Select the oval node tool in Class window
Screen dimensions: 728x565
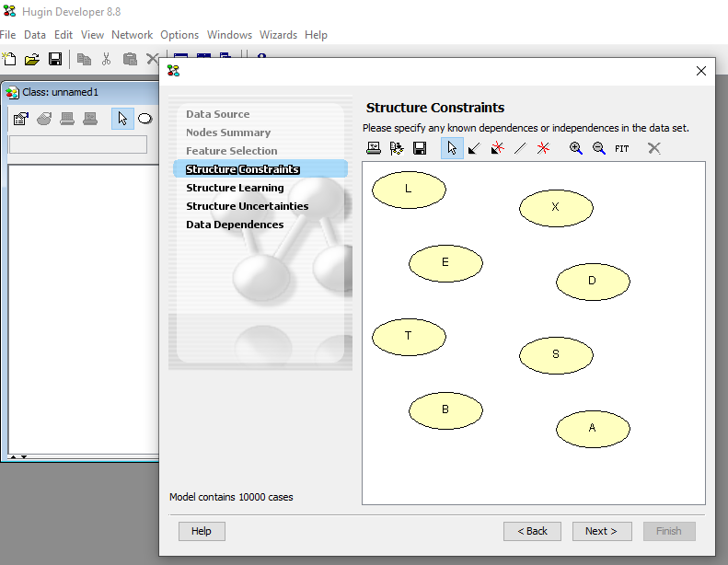click(x=145, y=119)
